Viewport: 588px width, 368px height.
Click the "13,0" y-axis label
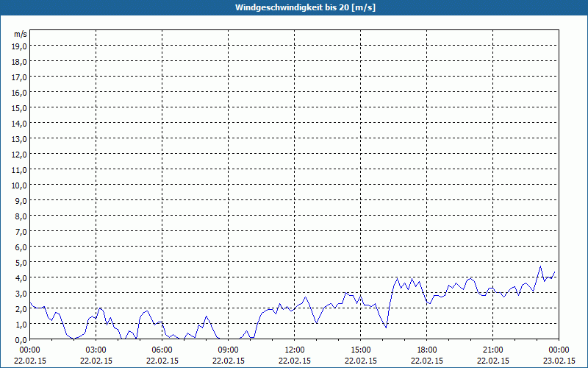pos(20,139)
